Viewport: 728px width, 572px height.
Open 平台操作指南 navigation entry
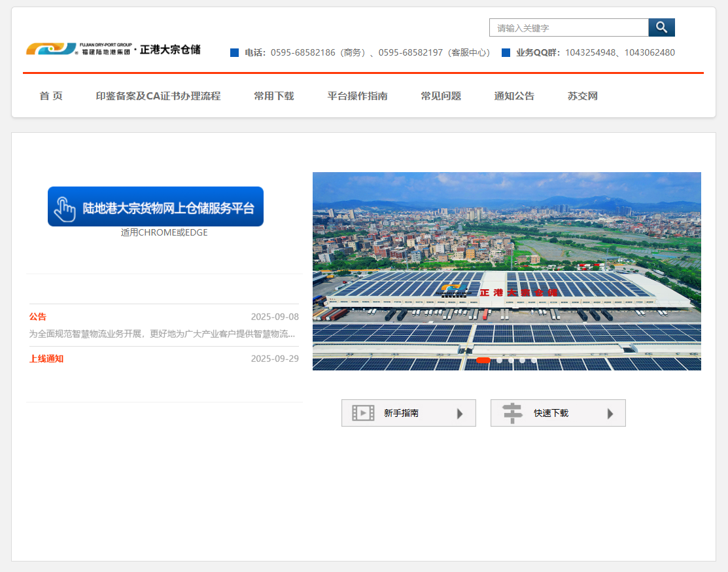[357, 96]
